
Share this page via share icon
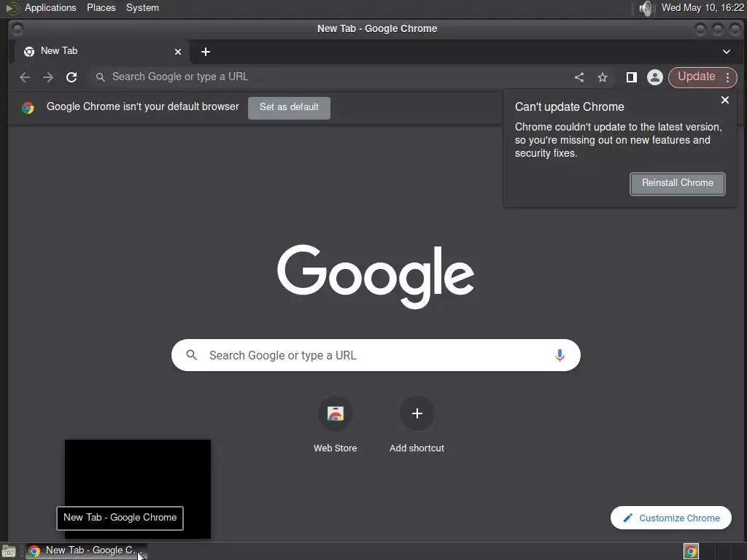pyautogui.click(x=578, y=77)
